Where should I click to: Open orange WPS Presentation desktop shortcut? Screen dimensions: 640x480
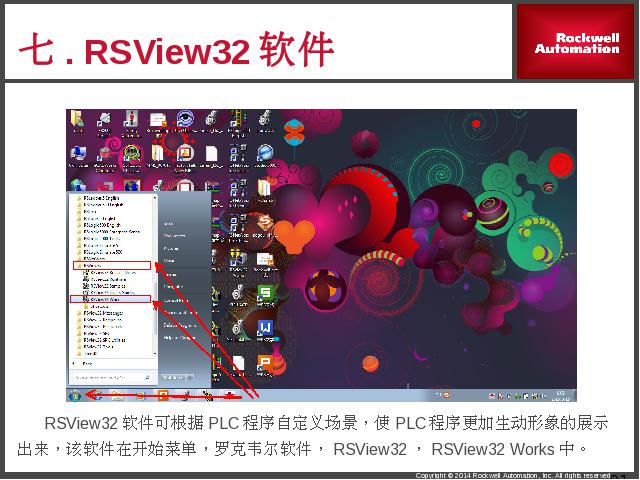(265, 363)
